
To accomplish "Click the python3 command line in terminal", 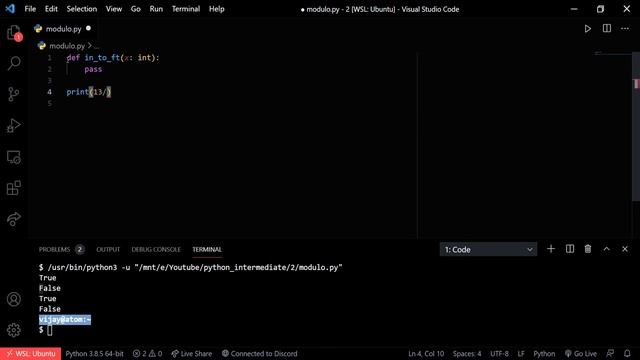I will click(191, 267).
